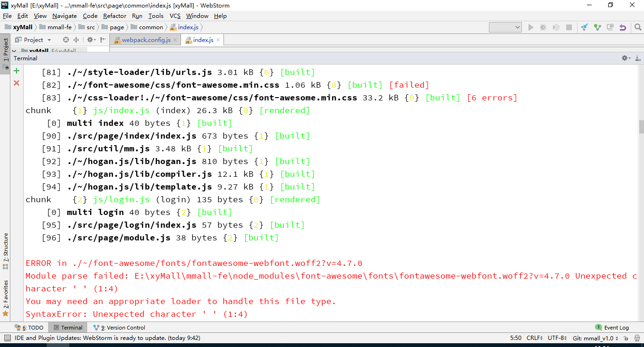This screenshot has height=347, width=644.
Task: Open the Tools menu
Action: 156,16
